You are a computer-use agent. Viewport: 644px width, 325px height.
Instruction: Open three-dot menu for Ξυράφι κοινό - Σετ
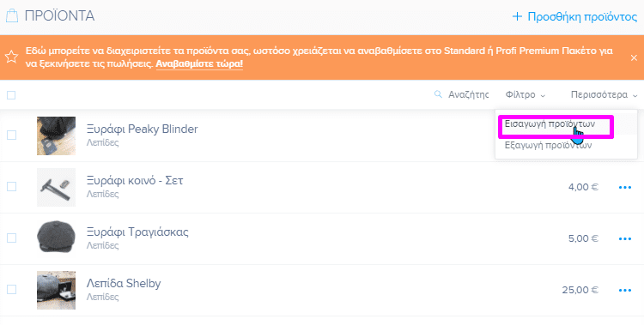click(625, 187)
